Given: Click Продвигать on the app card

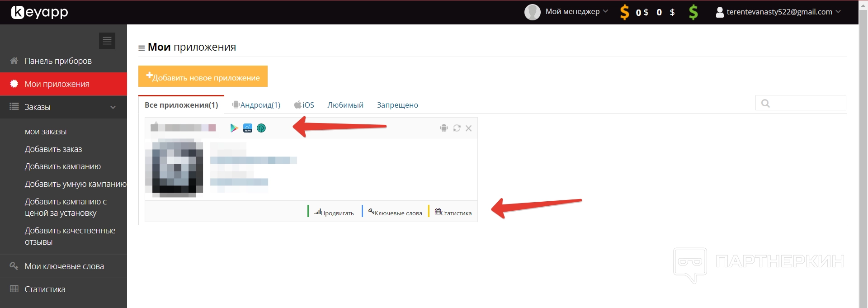Looking at the screenshot, I should (334, 212).
